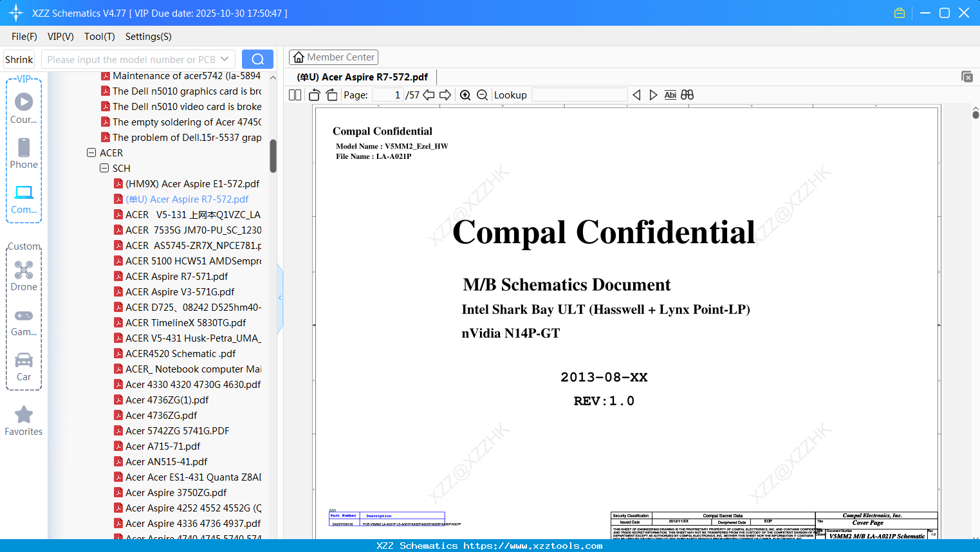This screenshot has width=980, height=552.
Task: Toggle the two-page view icon
Action: [295, 95]
